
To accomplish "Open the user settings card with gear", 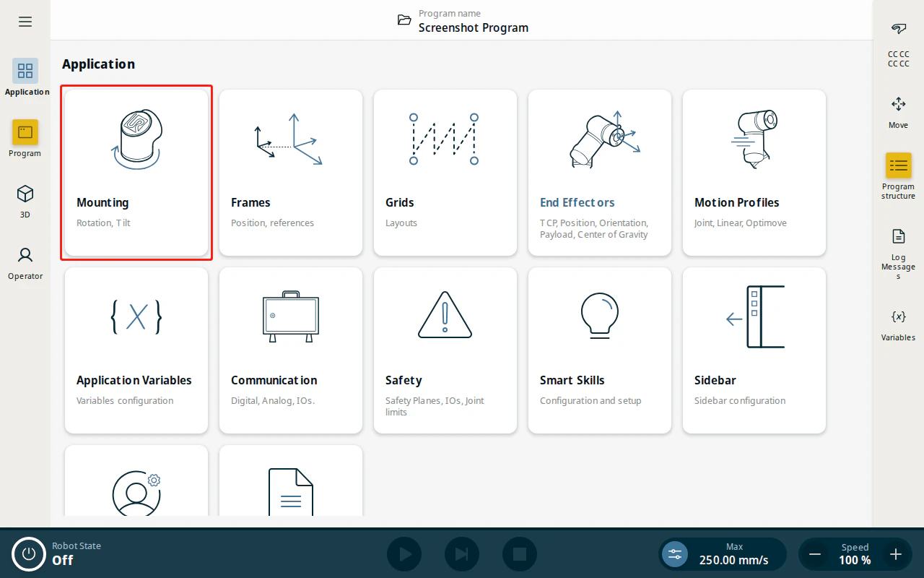I will pos(136,480).
